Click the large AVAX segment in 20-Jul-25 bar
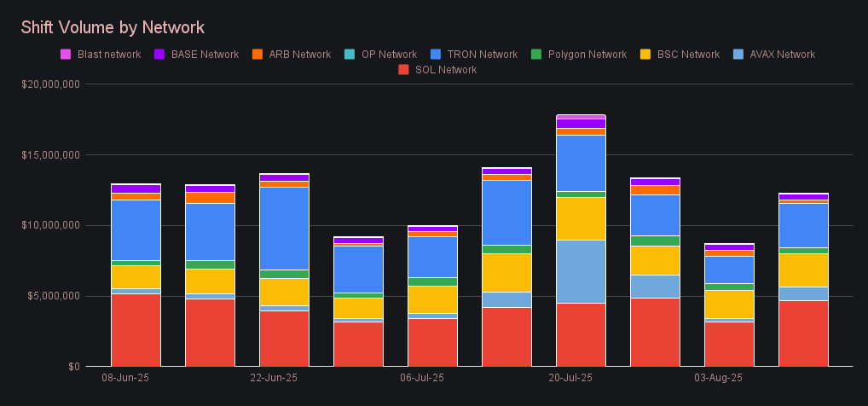The height and width of the screenshot is (406, 868). click(x=581, y=271)
